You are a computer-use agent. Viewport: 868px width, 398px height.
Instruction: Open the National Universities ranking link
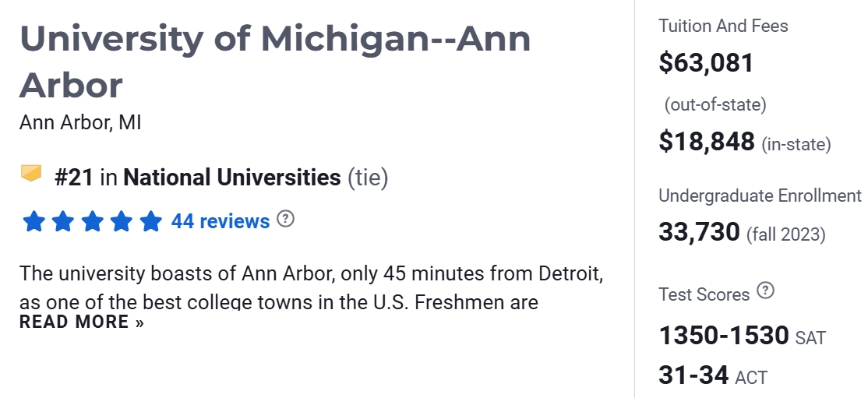(232, 178)
